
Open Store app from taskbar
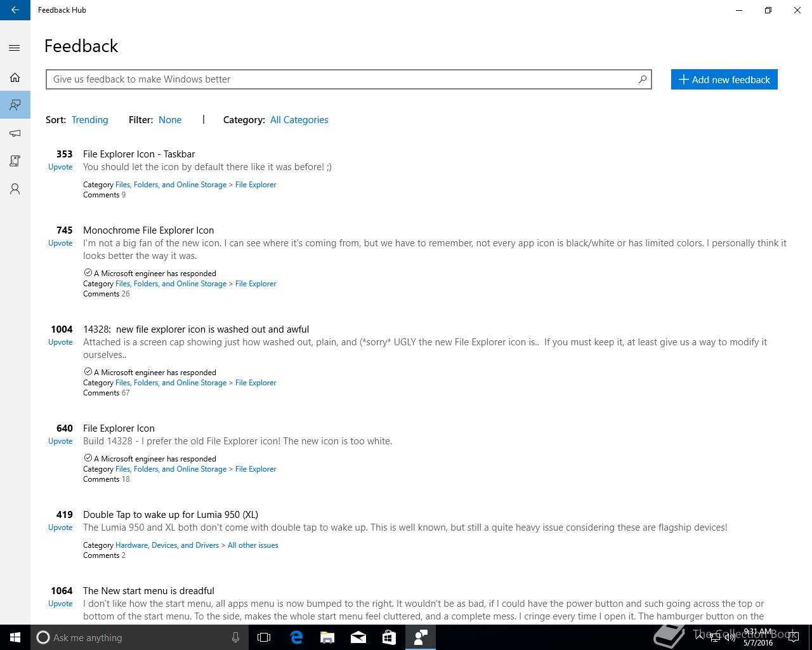tap(389, 637)
